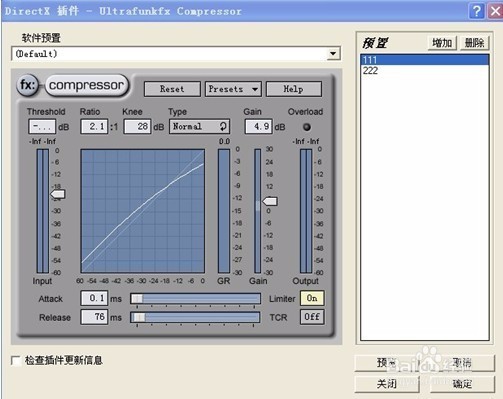The width and height of the screenshot is (503, 399).
Task: Open the Presets dropdown menu
Action: [x=233, y=89]
